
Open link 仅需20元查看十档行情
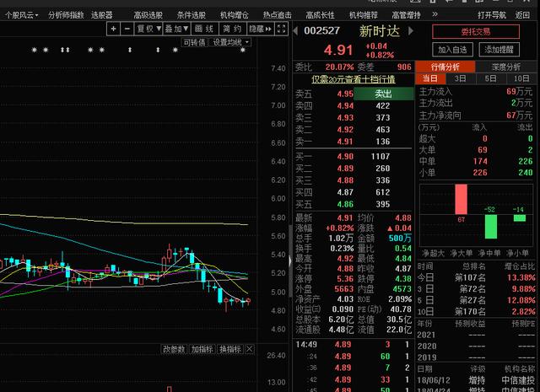click(354, 79)
